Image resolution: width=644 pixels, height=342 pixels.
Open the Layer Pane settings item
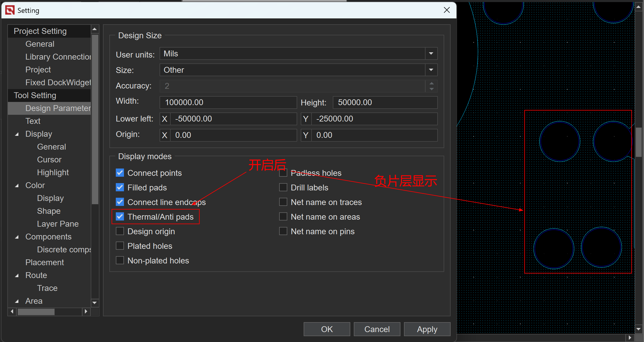pos(58,224)
